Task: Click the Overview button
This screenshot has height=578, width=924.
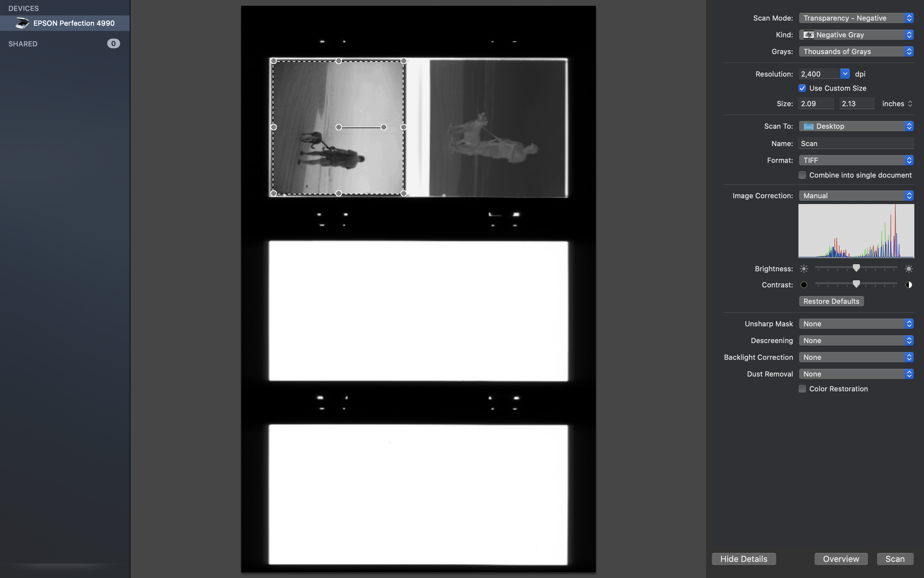Action: 841,559
